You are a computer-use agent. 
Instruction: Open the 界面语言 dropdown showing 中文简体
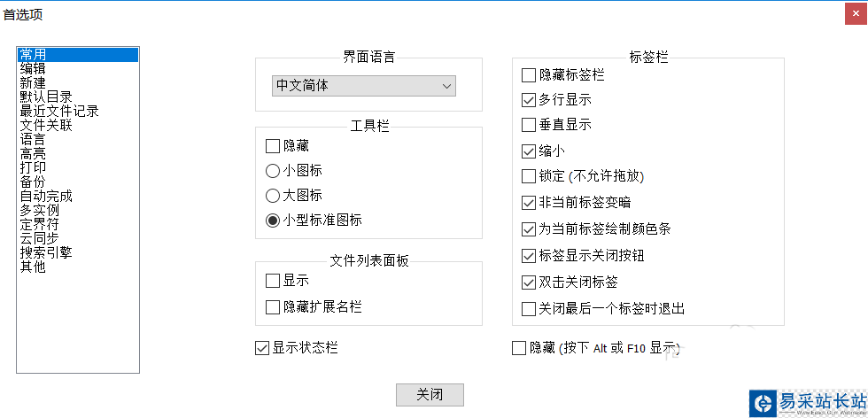point(363,86)
